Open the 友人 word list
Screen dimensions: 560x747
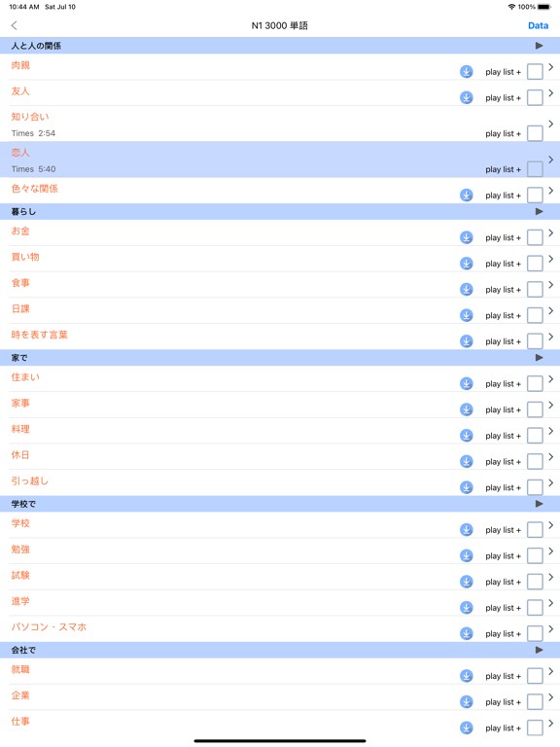pos(20,91)
